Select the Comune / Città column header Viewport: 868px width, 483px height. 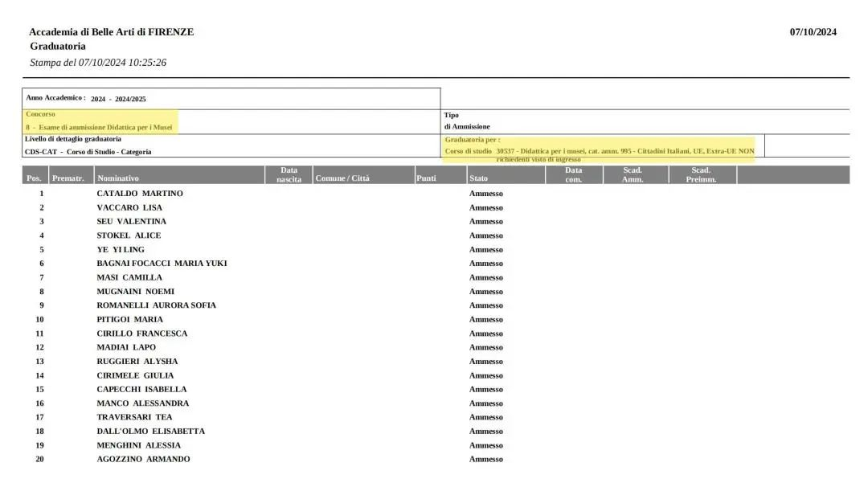tap(342, 178)
